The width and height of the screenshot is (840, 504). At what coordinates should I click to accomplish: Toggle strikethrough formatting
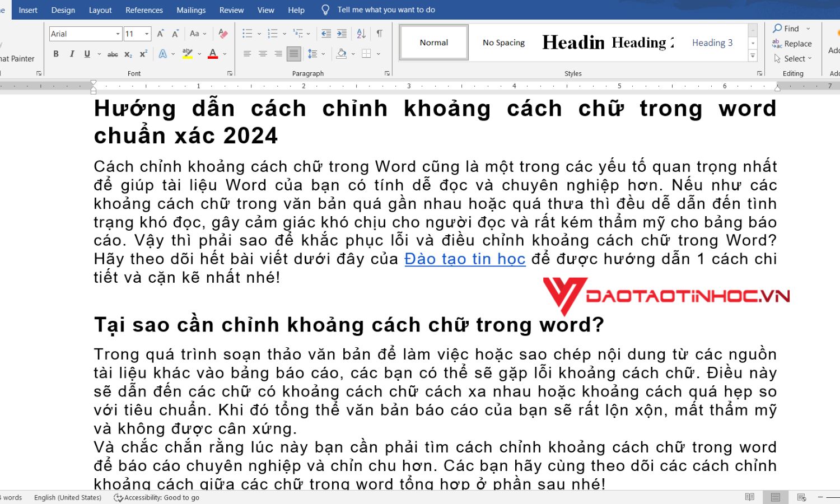click(113, 54)
